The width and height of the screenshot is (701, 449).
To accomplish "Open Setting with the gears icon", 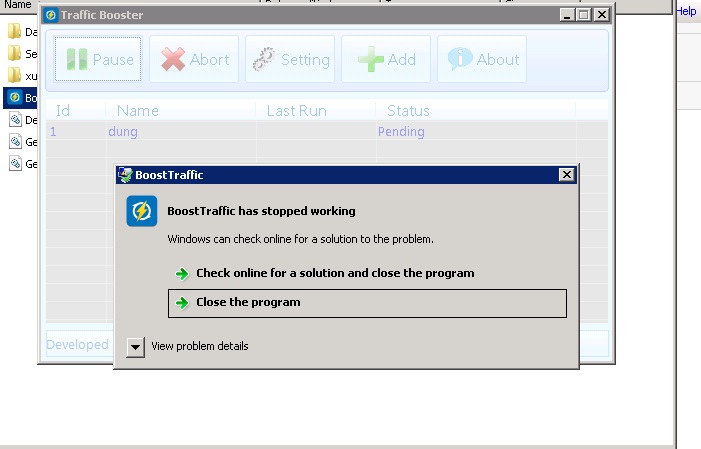I will pos(290,59).
